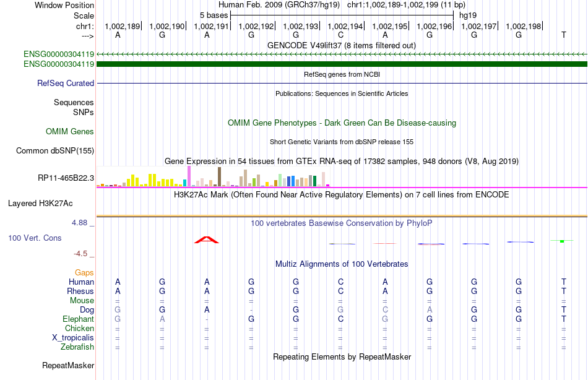Select the Mouse alignment row label

82,301
